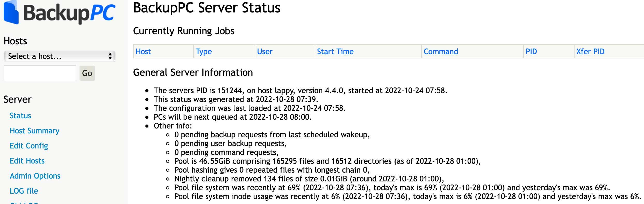Open the 'Select a host...' dropdown

coord(59,56)
